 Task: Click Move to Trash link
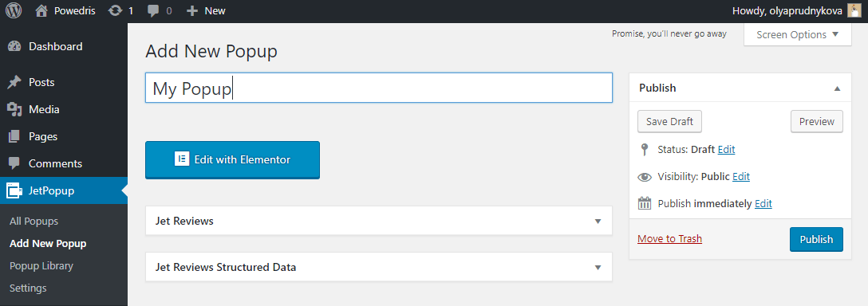point(670,239)
